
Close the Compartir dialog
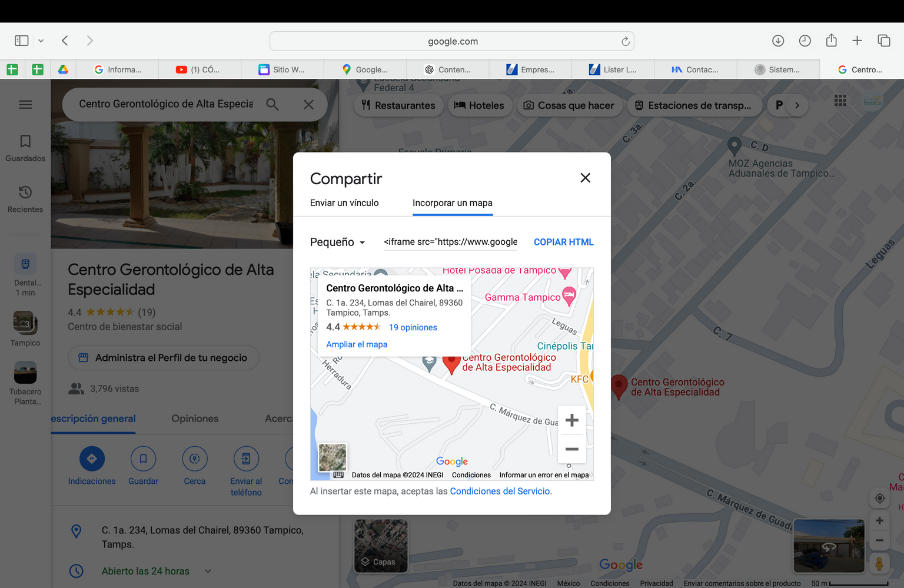[x=585, y=178]
